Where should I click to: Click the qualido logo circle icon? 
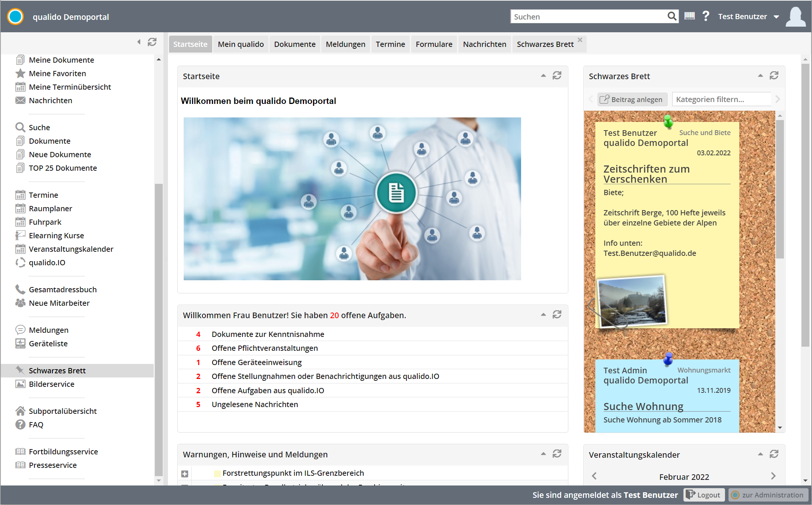point(15,17)
